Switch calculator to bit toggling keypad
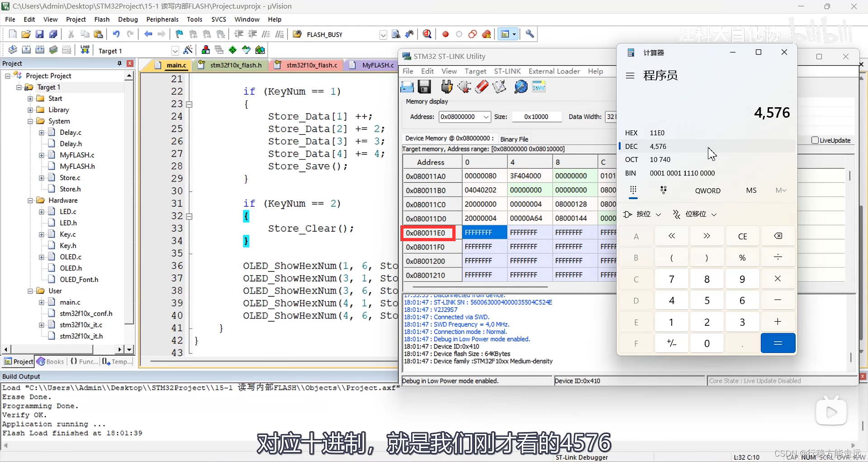Screen dimensions: 868x462 (664, 191)
